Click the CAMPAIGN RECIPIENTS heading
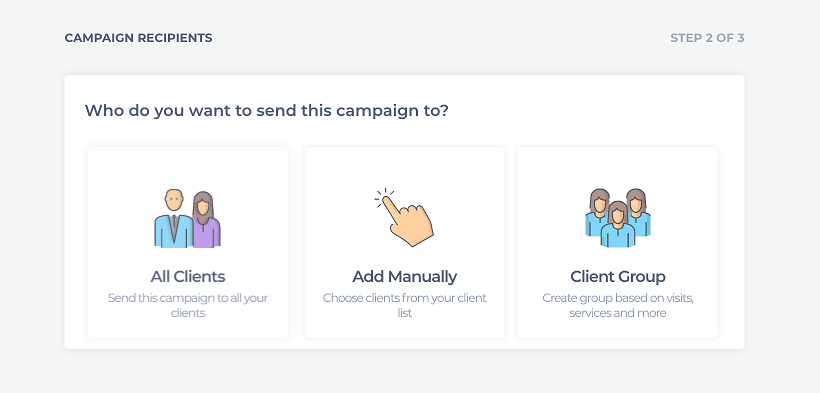820x393 pixels. [139, 38]
